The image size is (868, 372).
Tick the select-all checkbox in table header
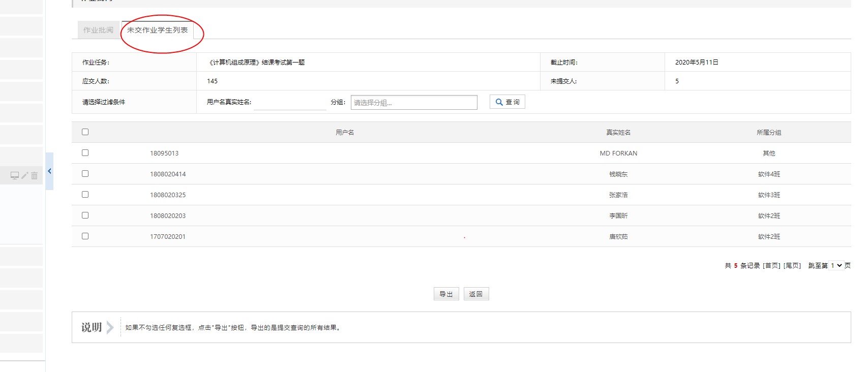tap(85, 132)
